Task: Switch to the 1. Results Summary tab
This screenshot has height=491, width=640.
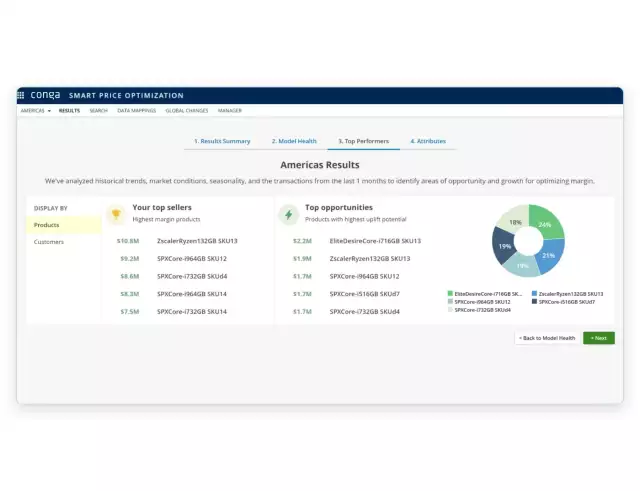Action: (222, 141)
